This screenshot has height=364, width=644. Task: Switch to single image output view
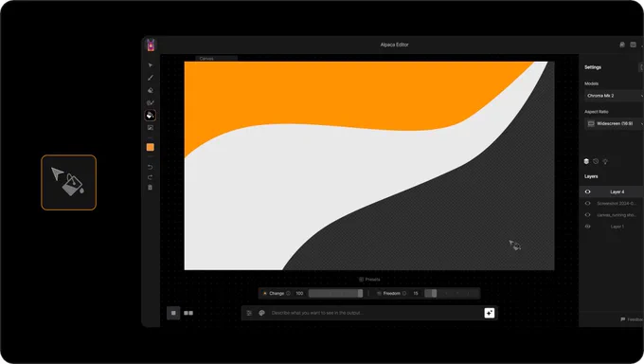click(x=173, y=313)
